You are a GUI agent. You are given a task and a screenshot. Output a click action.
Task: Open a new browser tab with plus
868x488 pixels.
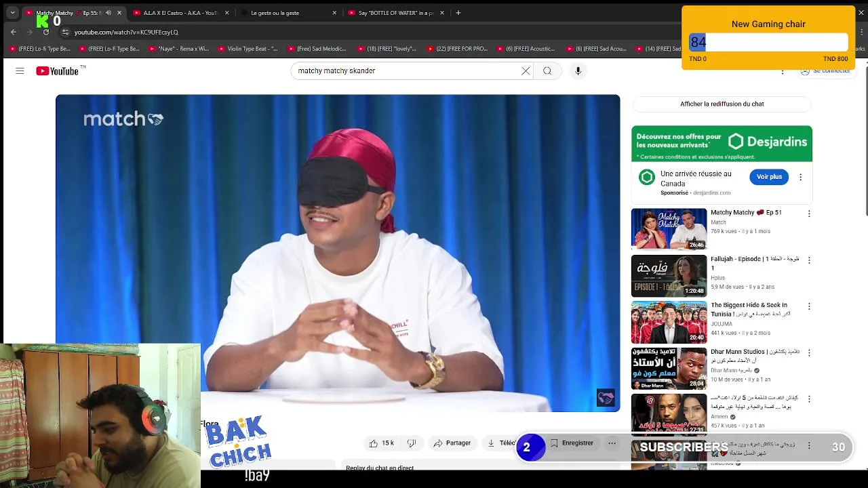tap(458, 12)
